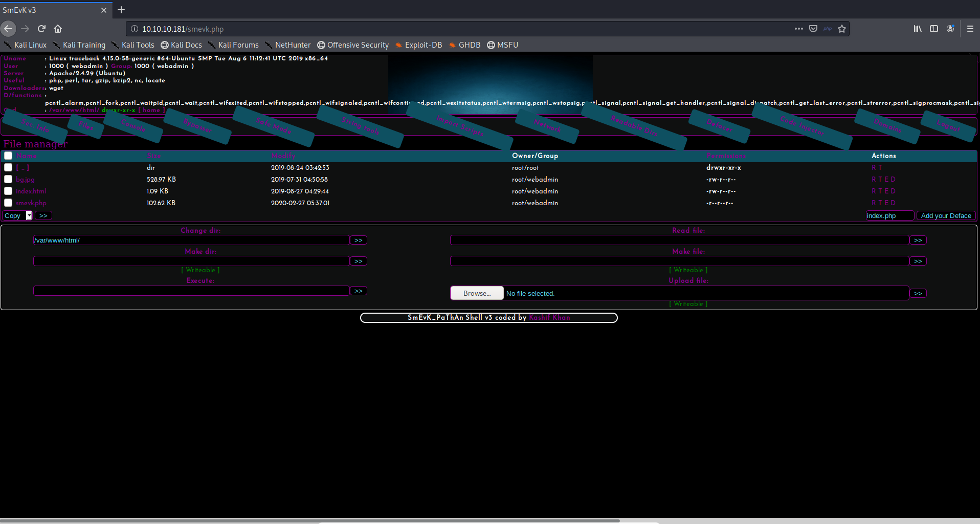Show site information for 10.10.10.181
The width and height of the screenshot is (980, 524).
(x=135, y=29)
